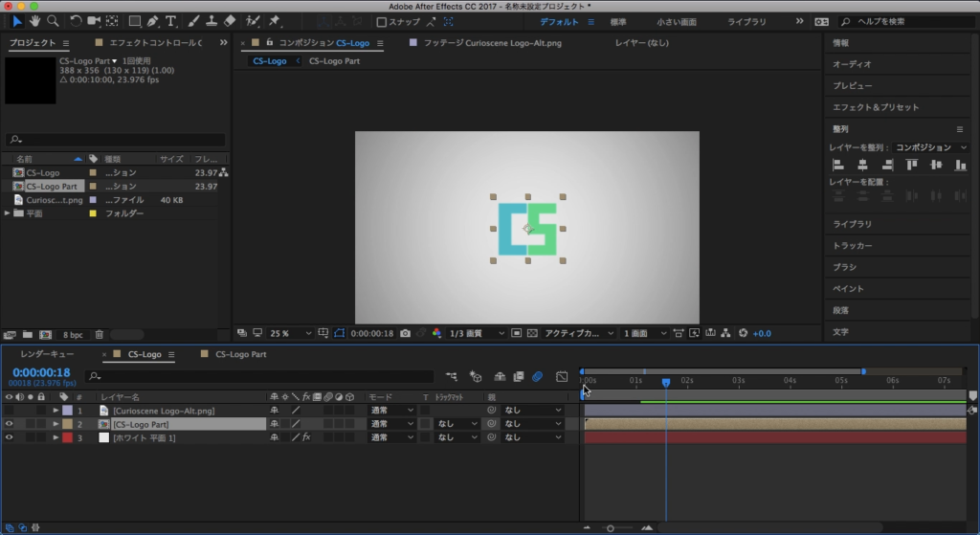Choose the Pen tool
This screenshot has width=980, height=535.
pos(154,21)
